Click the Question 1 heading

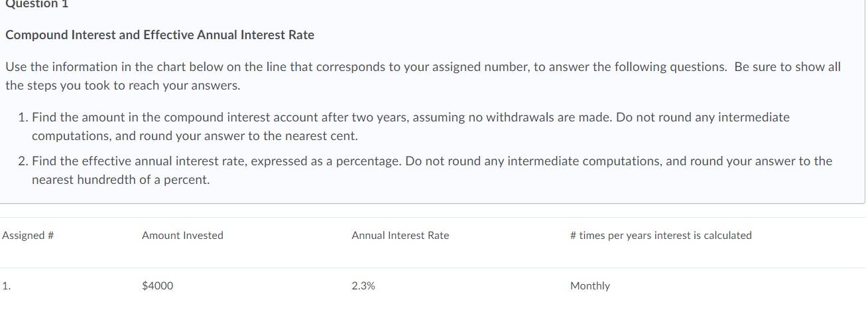36,3
